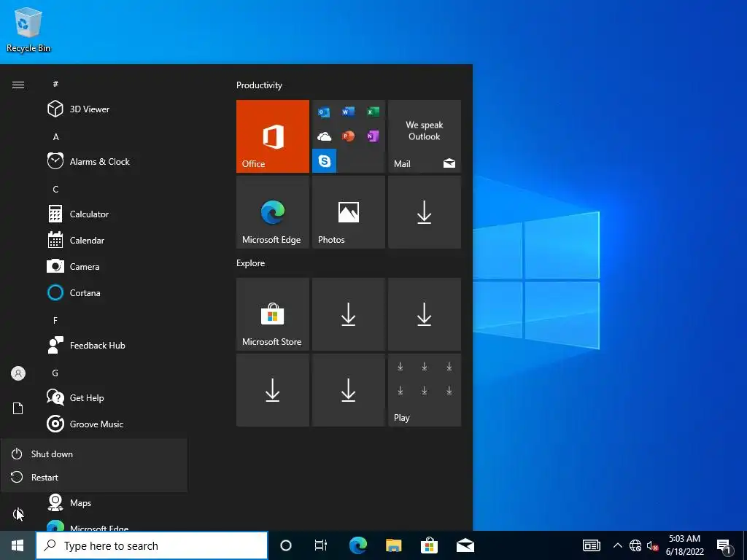The width and height of the screenshot is (747, 560).
Task: Open OneDrive in the Office folder tile
Action: pos(324,136)
